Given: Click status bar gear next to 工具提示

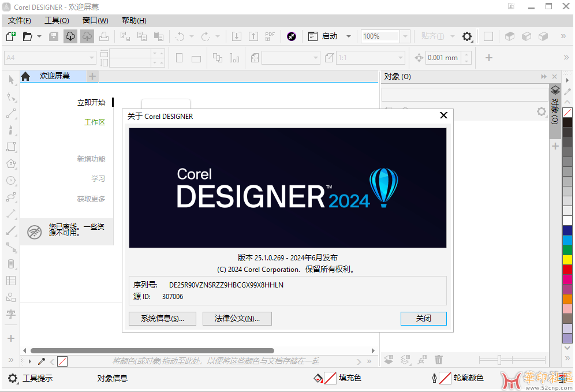Looking at the screenshot, I should (x=13, y=378).
